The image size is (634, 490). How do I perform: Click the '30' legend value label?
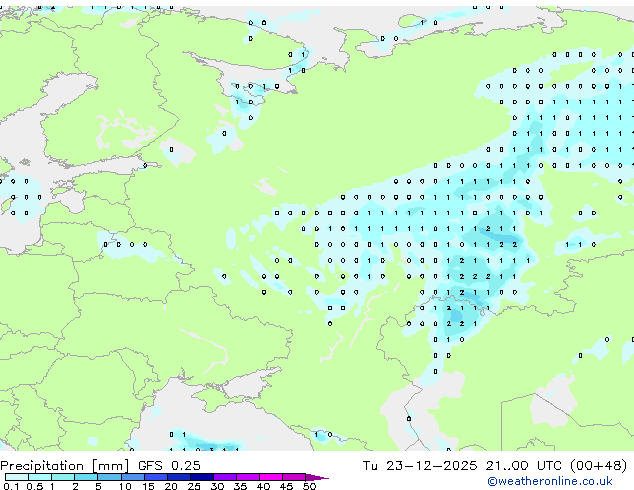(217, 486)
